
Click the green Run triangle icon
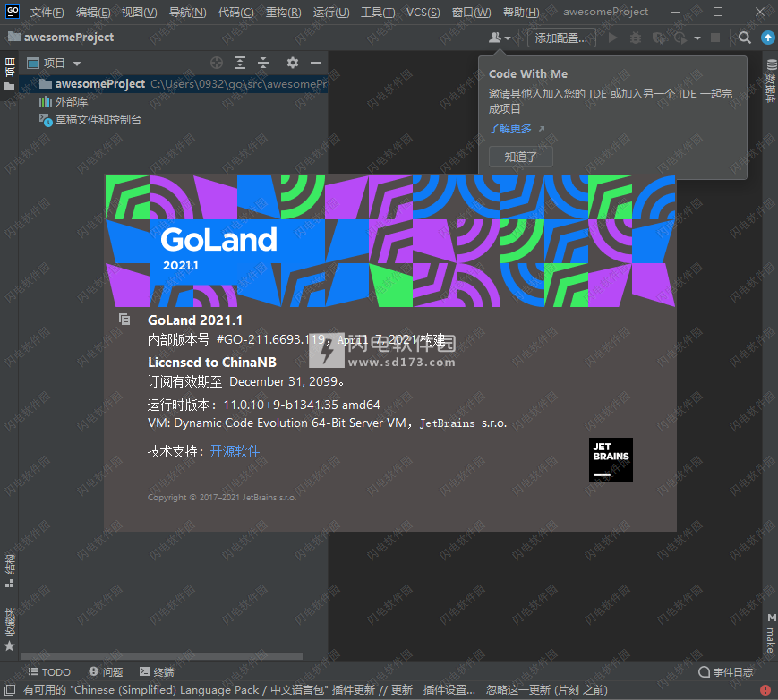click(612, 38)
